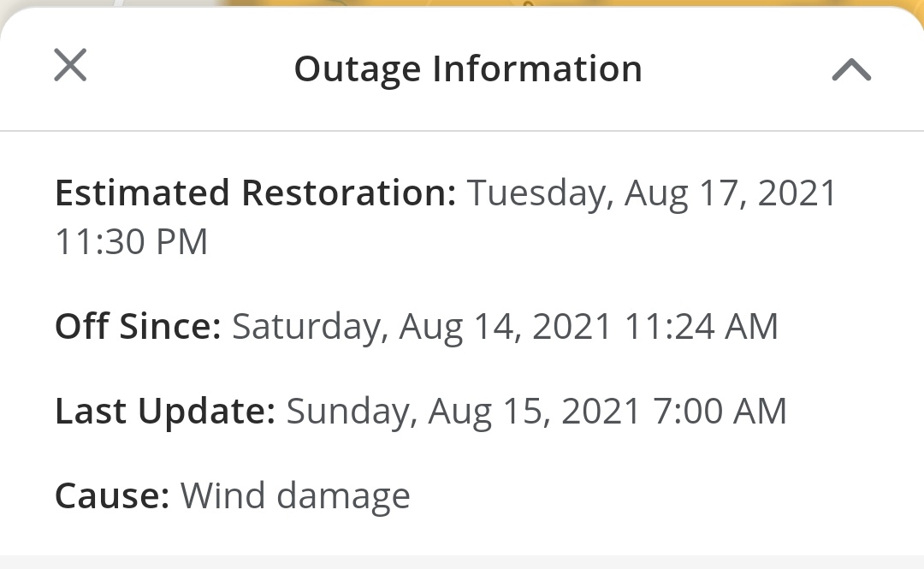Select the Outage Information heading
Viewport: 924px width, 569px height.
tap(468, 69)
